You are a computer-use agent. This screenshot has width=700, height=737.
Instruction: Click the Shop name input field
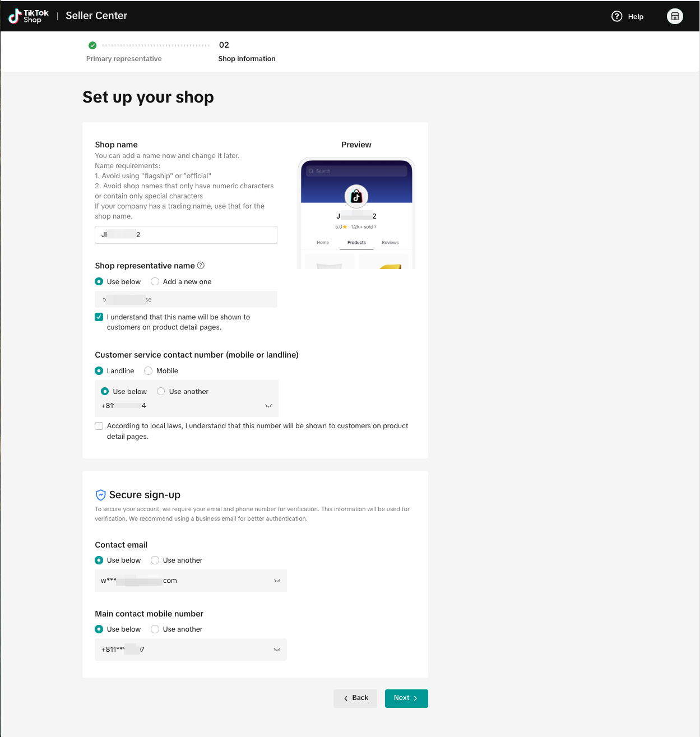tap(186, 235)
